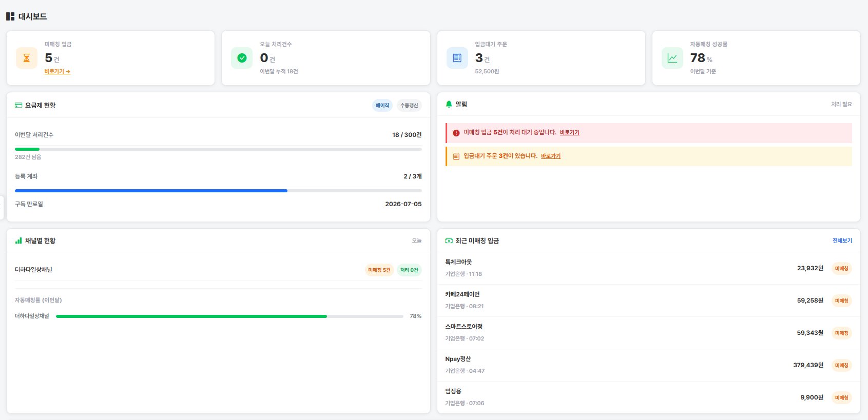Click the card icon next to 요금제 현황
Screen dimensions: 868x420
pos(18,105)
